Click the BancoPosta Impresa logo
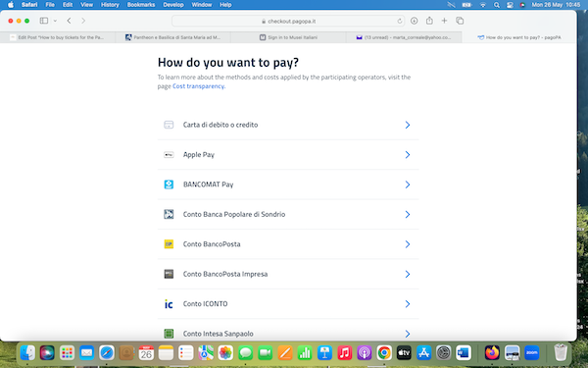The image size is (588, 368). tap(169, 274)
